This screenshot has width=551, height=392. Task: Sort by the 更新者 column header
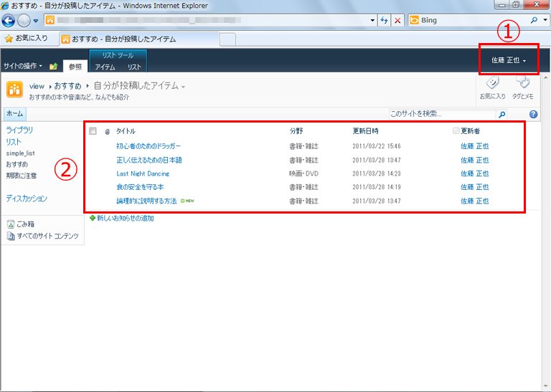click(x=471, y=131)
